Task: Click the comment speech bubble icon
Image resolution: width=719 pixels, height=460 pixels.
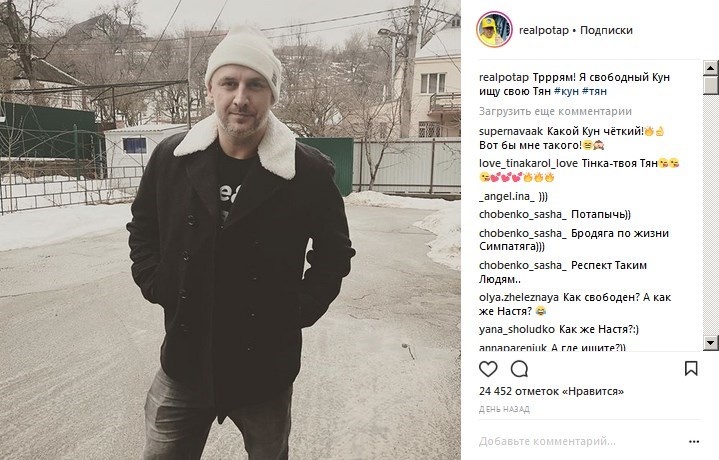Action: coord(520,368)
